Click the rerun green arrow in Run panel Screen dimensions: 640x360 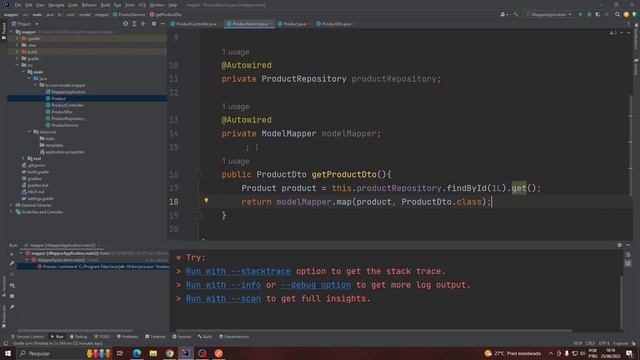click(x=12, y=254)
